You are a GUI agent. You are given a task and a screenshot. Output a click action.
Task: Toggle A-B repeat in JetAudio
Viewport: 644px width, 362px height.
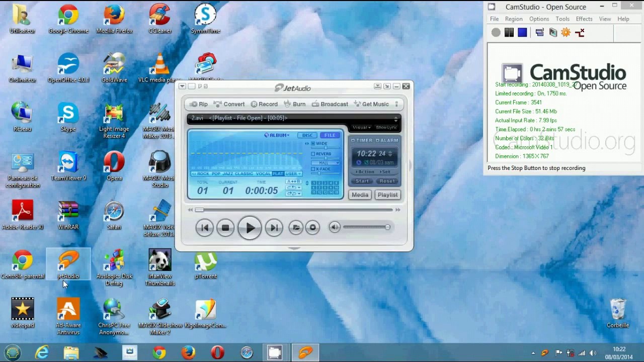[293, 182]
